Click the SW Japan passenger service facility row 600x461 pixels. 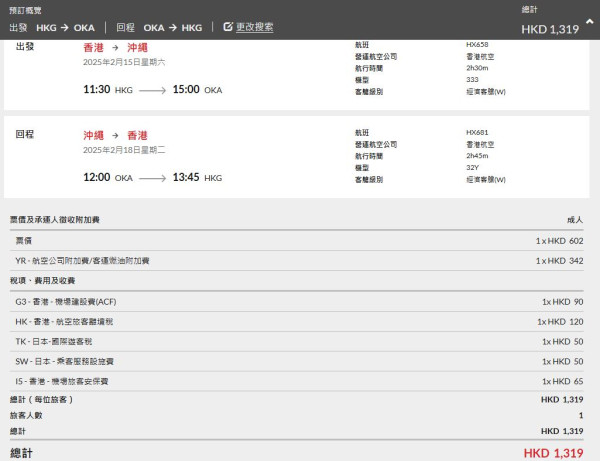click(297, 362)
